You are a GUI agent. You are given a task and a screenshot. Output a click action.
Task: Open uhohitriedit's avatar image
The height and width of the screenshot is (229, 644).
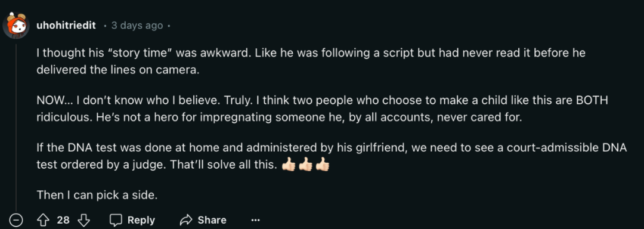pyautogui.click(x=16, y=26)
